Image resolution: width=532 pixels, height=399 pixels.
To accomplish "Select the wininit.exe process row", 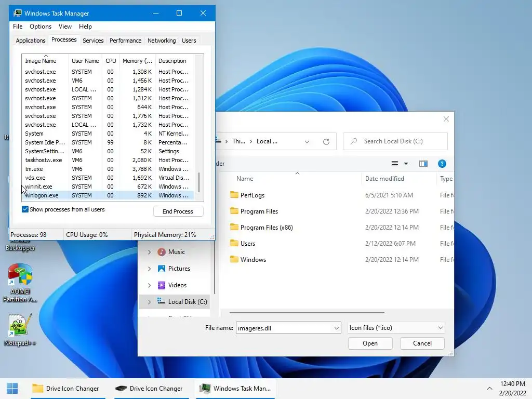I will click(x=108, y=187).
